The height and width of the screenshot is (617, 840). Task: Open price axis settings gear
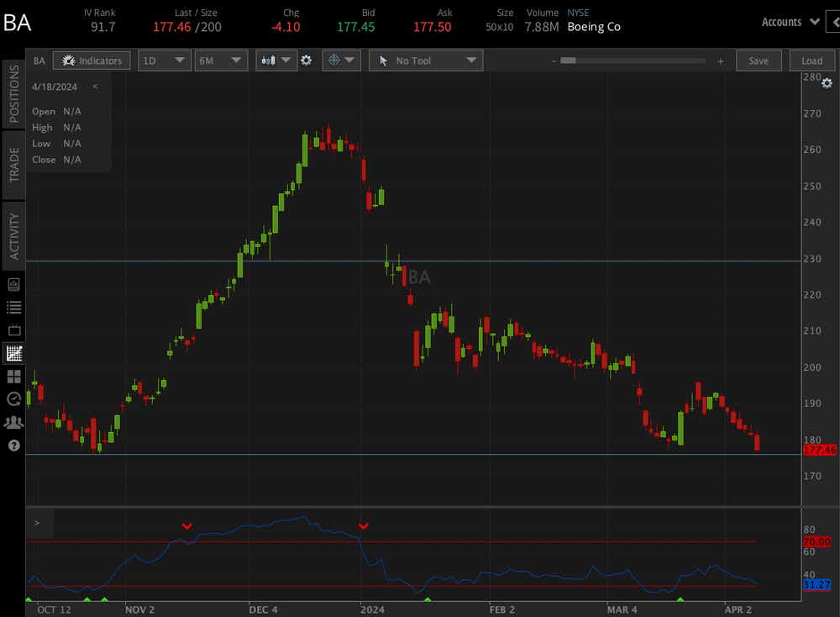pos(827,83)
